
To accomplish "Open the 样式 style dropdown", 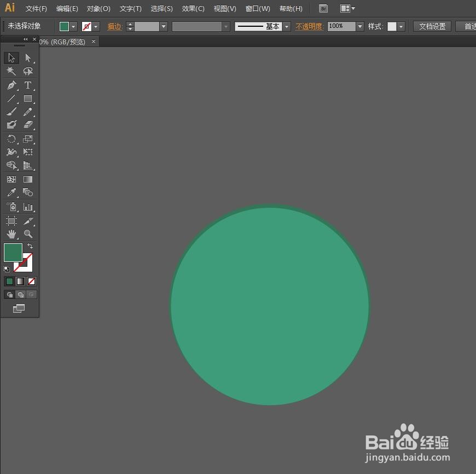I will point(402,26).
